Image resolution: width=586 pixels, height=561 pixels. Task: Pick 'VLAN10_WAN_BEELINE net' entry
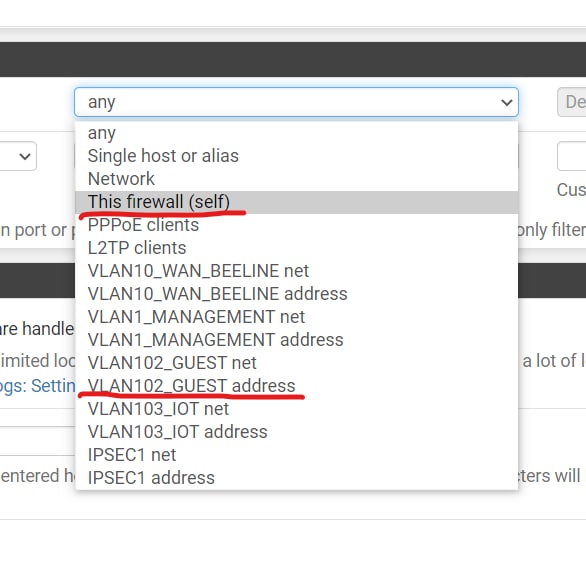296,271
